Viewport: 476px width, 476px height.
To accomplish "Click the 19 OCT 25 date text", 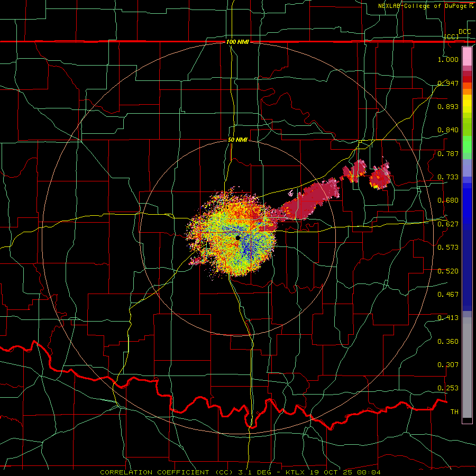I will click(x=333, y=472).
